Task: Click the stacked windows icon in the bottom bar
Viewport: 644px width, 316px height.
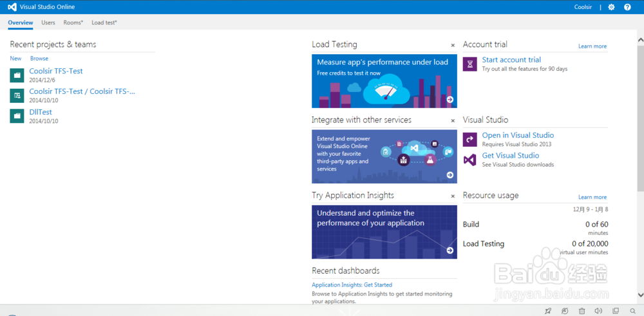Action: [x=615, y=311]
